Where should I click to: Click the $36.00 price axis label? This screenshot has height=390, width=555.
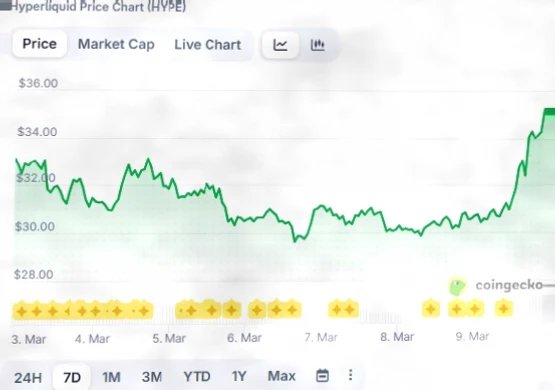38,83
